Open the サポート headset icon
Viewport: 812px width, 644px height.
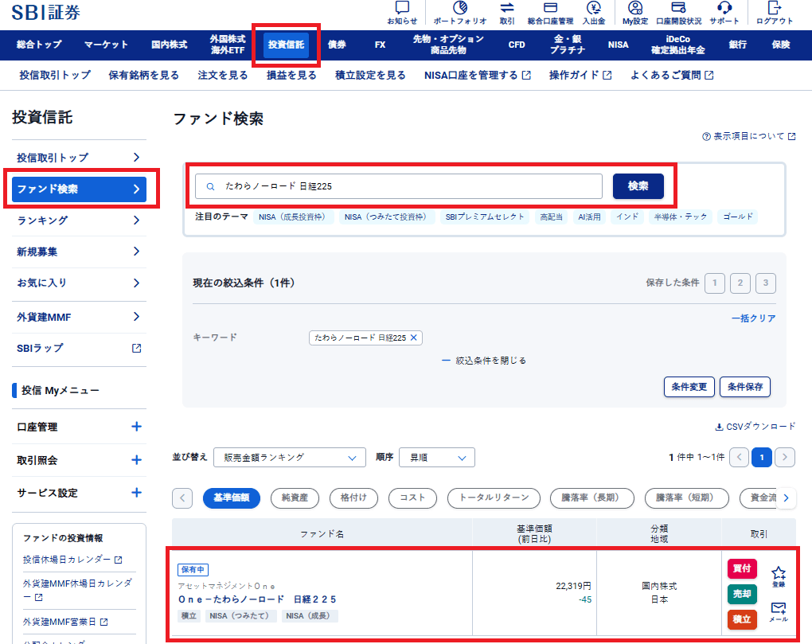tap(724, 8)
